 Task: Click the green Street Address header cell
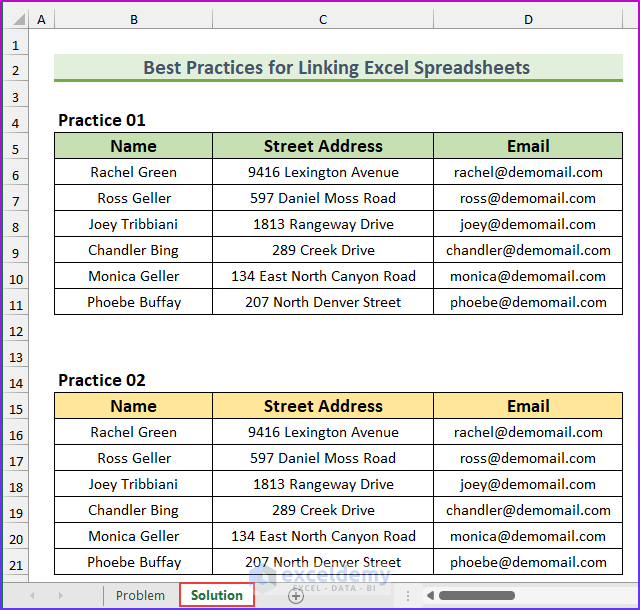(x=323, y=146)
